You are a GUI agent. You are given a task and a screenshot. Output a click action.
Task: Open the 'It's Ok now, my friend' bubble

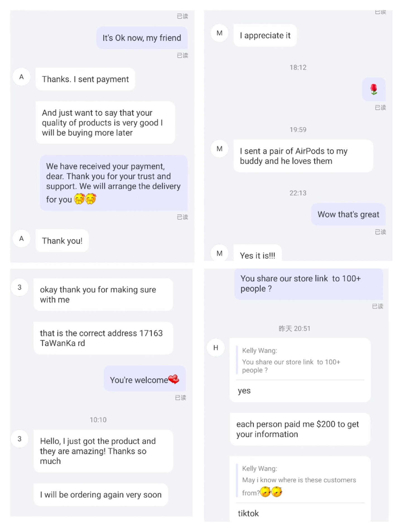pyautogui.click(x=142, y=38)
